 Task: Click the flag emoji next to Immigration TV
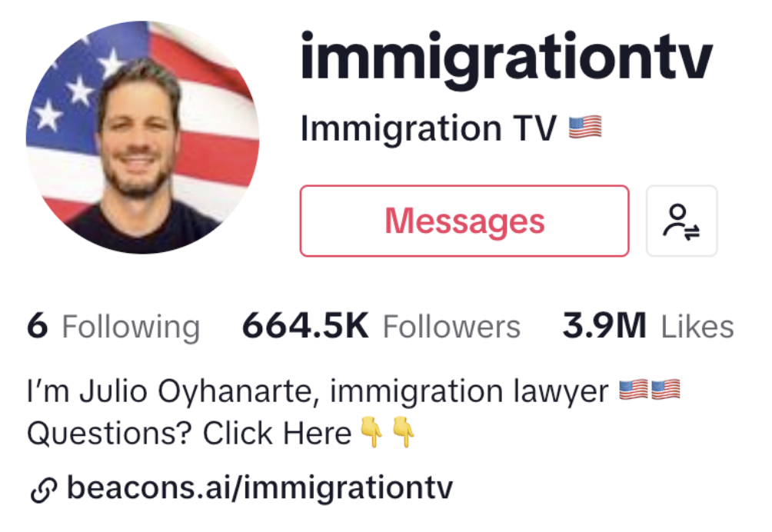[585, 128]
